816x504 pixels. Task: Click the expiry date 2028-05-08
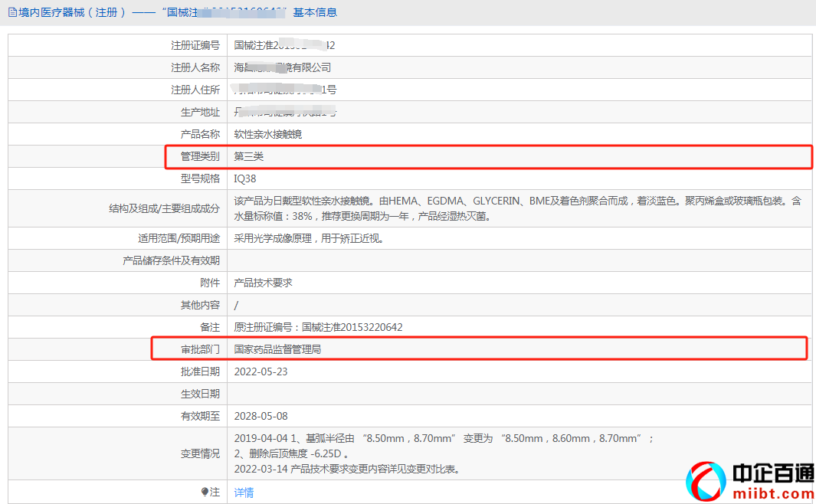(x=261, y=416)
